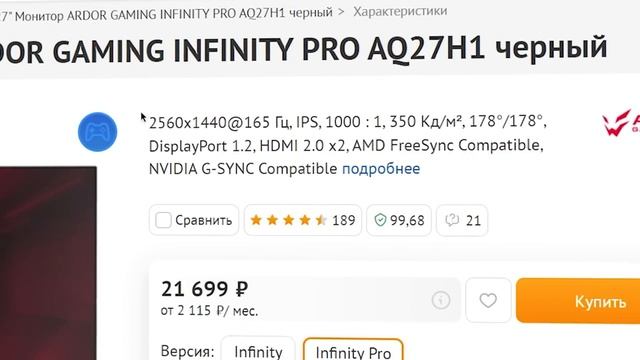Screen dimensions: 640x360
Task: Click the specifications summary text
Action: pos(347,145)
